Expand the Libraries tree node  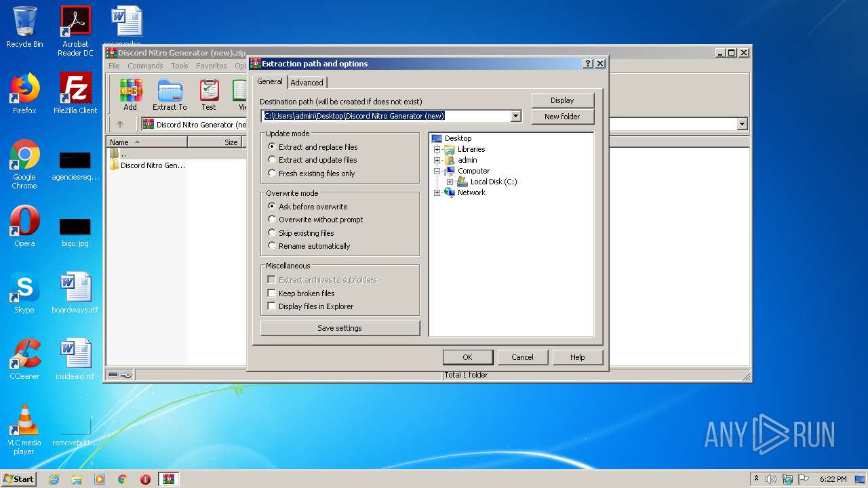[437, 149]
